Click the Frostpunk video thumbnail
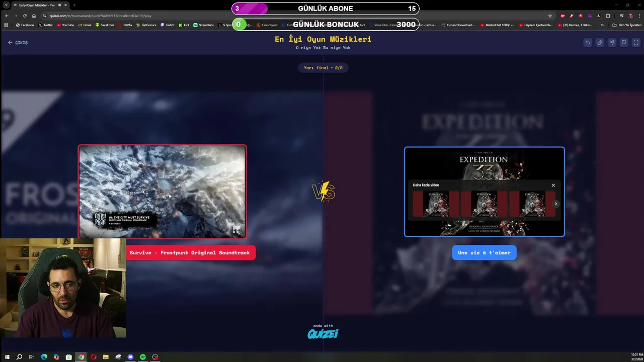 tap(162, 192)
